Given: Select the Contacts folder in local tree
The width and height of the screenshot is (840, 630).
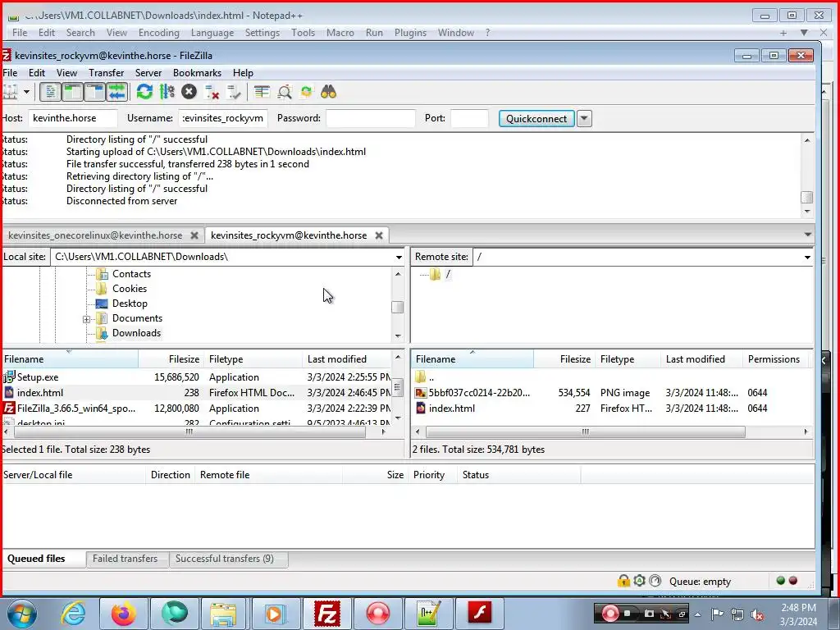Looking at the screenshot, I should [131, 274].
